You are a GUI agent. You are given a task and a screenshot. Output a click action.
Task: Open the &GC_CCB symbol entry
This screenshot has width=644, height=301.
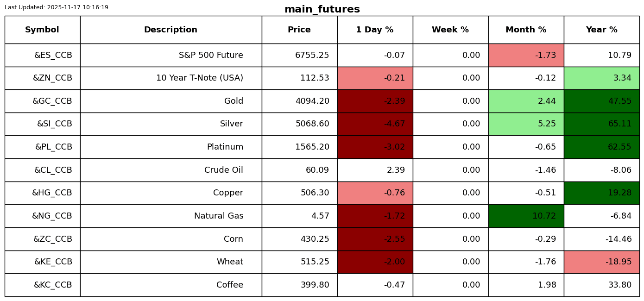click(x=52, y=101)
